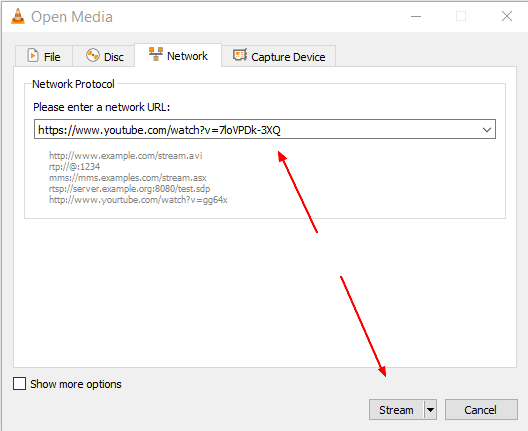This screenshot has height=431, width=528.
Task: Close the Open Media window
Action: coord(506,16)
